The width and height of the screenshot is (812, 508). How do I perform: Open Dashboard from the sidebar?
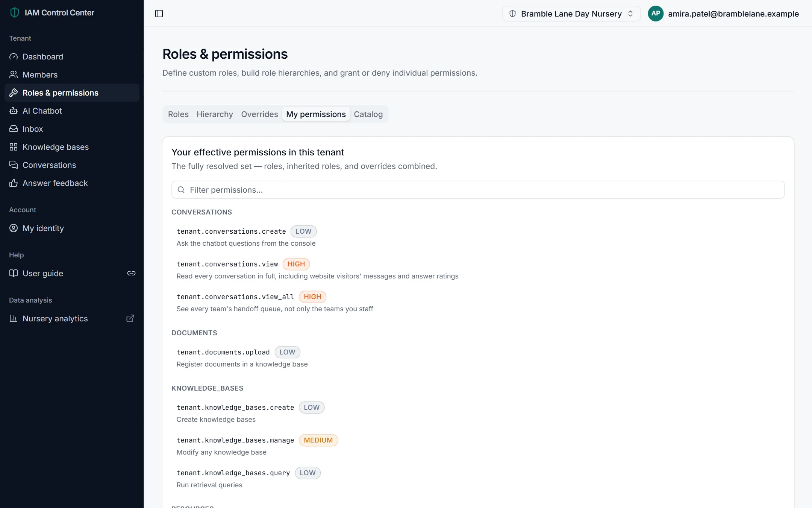pos(72,56)
